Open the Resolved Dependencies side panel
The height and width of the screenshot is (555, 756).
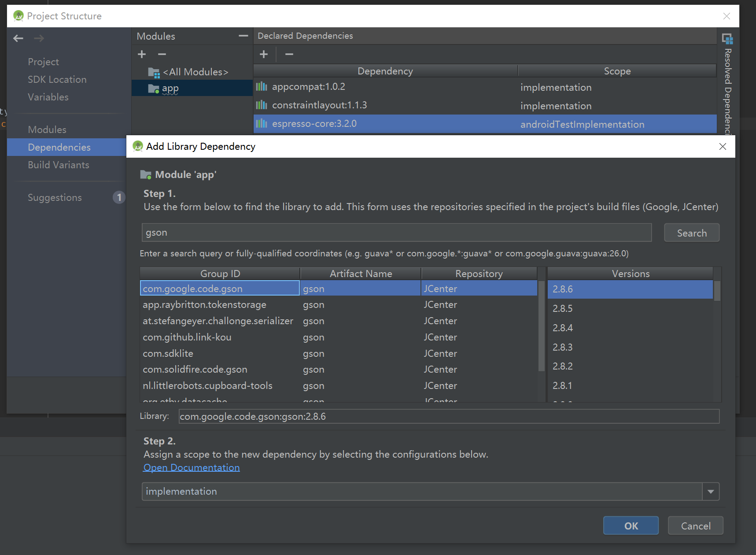point(727,84)
